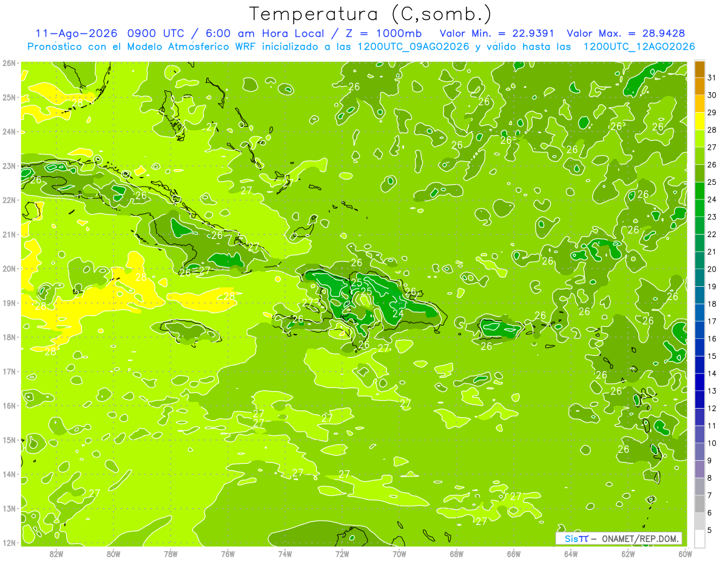This screenshot has width=728, height=562.
Task: Click the '19N' latitude axis label
Action: 9,303
